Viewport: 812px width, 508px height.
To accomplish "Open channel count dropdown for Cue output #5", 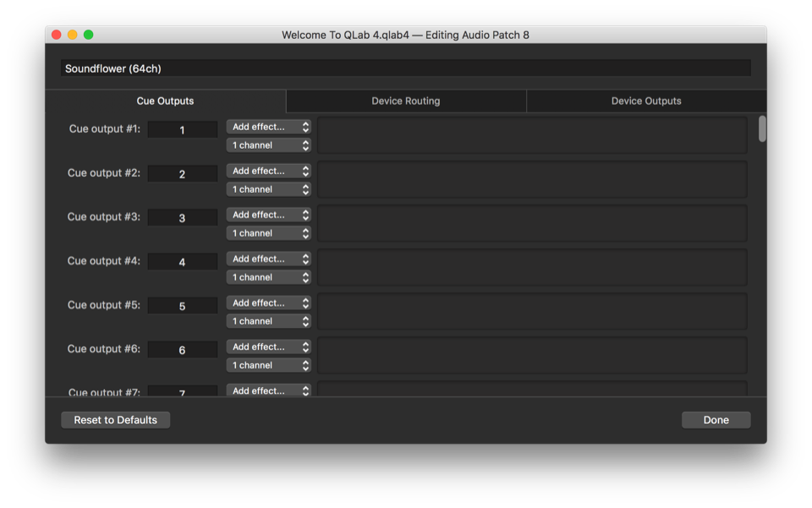I will pos(268,321).
